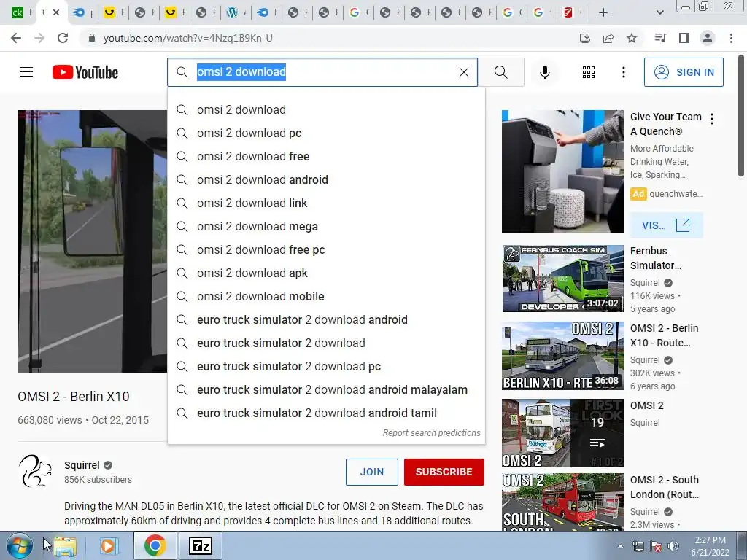Select 'euro truck simulator 2 download android' suggestion
The width and height of the screenshot is (747, 560).
pos(326,319)
